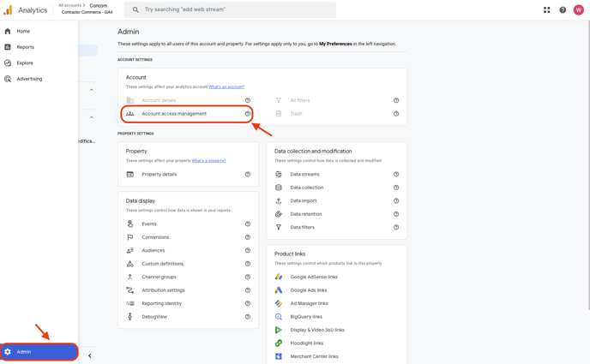Click the page vertical scrollbar
The image size is (590, 364).
tap(588, 165)
